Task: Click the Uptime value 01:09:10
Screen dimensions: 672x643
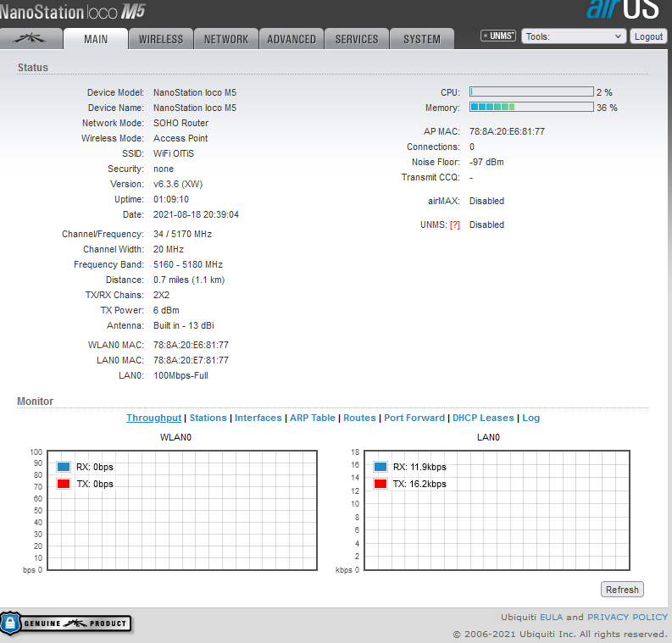Action: point(171,199)
